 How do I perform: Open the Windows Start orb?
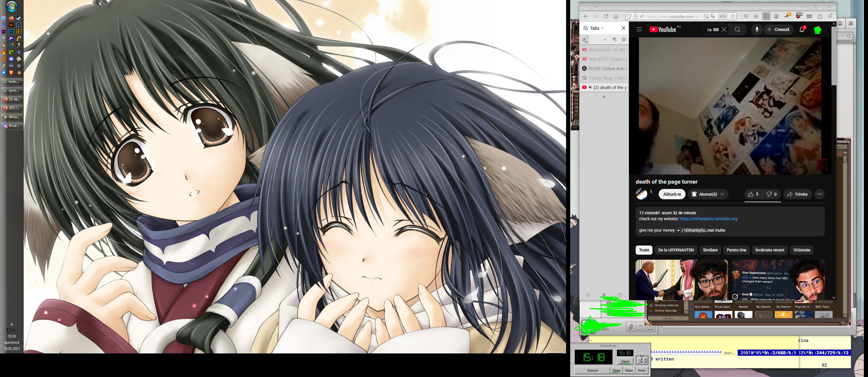(11, 6)
